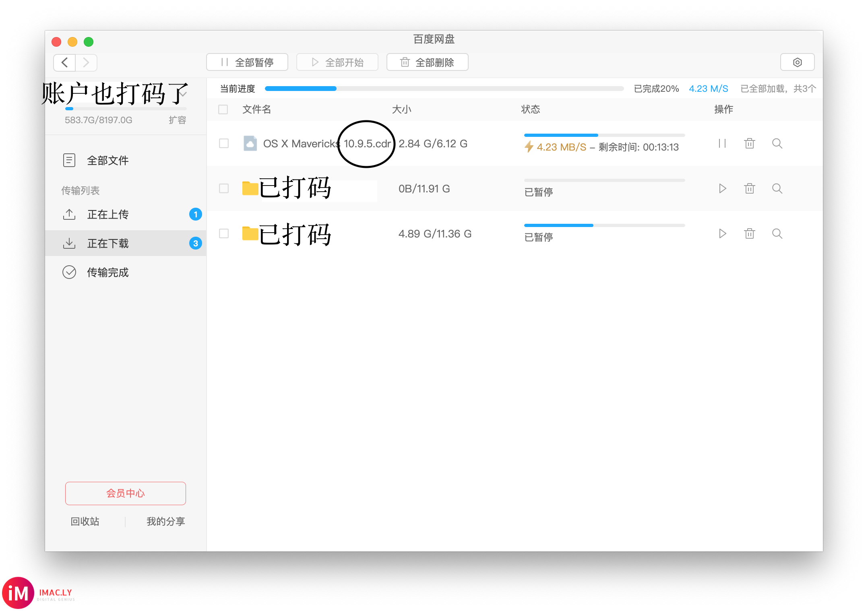The height and width of the screenshot is (611, 868).
Task: Open settings via the gear icon
Action: (798, 62)
